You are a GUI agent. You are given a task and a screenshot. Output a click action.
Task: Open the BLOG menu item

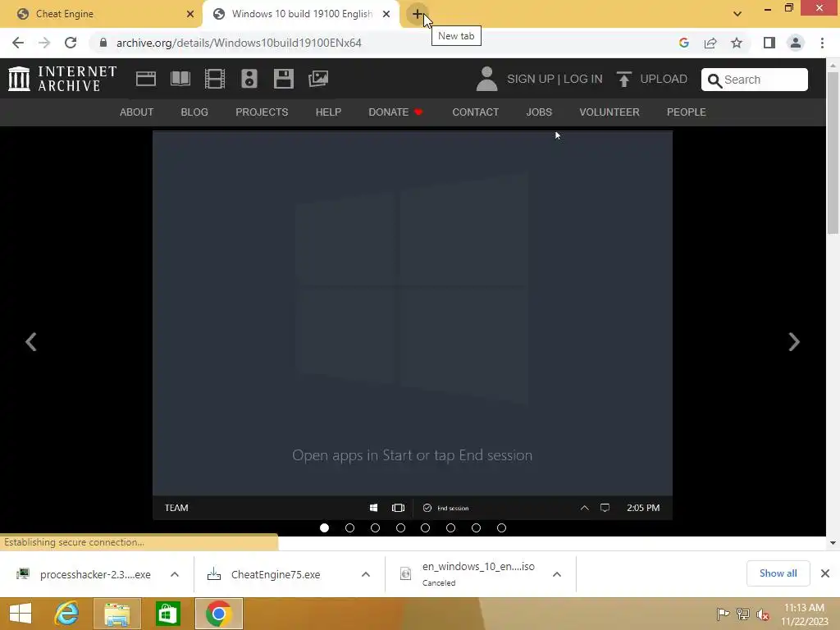(x=194, y=112)
